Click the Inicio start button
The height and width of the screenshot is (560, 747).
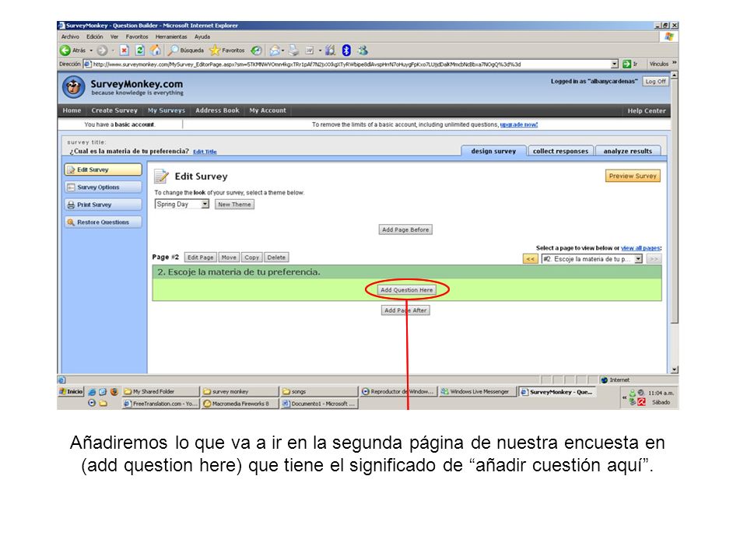71,391
